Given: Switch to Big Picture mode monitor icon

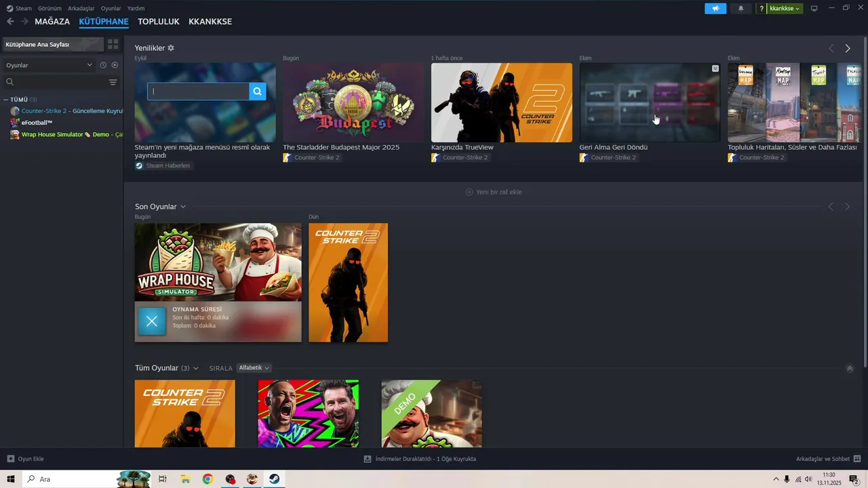Looking at the screenshot, I should [x=814, y=8].
